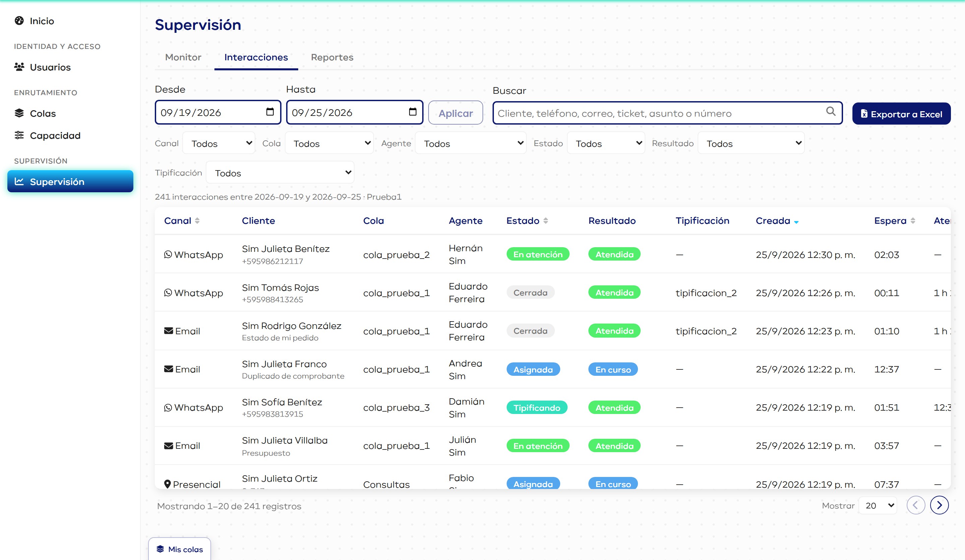Click Resultado column header
Image resolution: width=965 pixels, height=560 pixels.
(x=612, y=221)
